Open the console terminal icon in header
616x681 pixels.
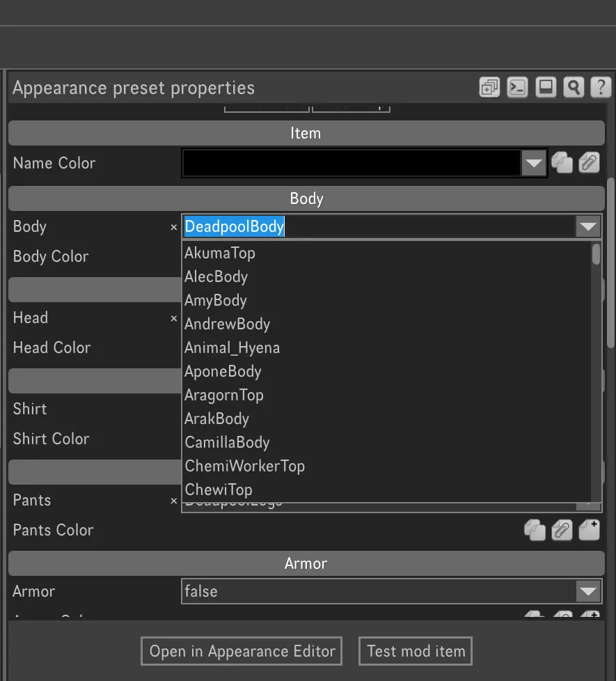tap(517, 88)
